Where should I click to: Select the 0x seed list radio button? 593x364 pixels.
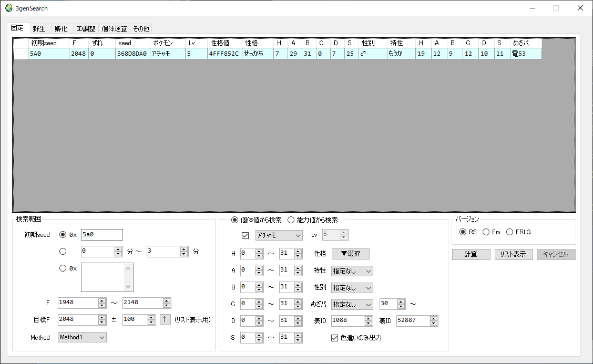click(63, 268)
